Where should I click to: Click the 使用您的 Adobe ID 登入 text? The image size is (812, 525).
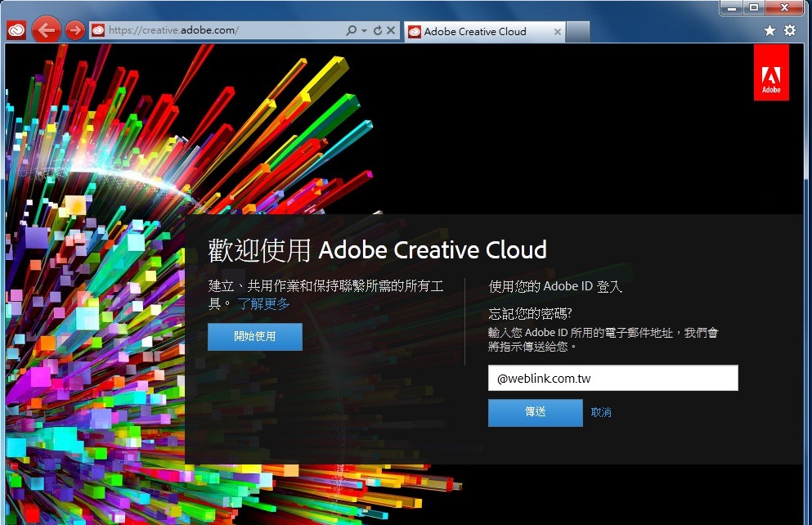(555, 286)
